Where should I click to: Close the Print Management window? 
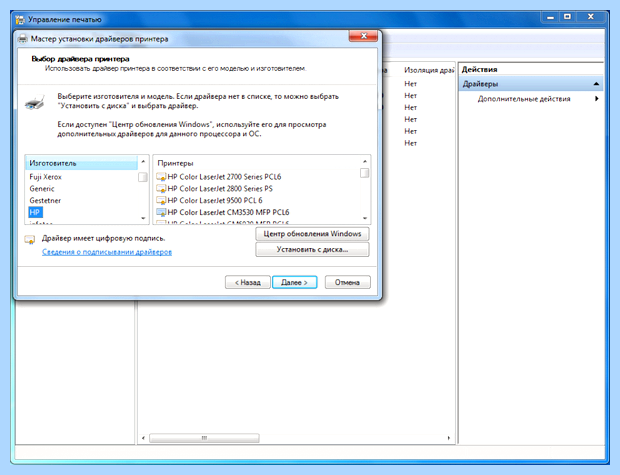point(591,17)
